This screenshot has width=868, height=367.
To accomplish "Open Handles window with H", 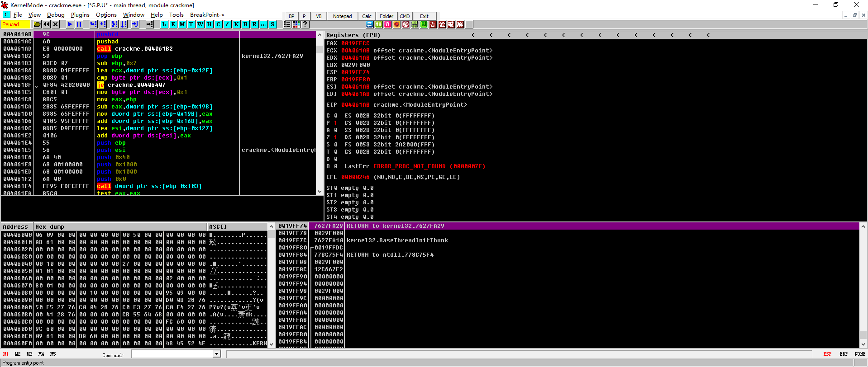I will (209, 24).
